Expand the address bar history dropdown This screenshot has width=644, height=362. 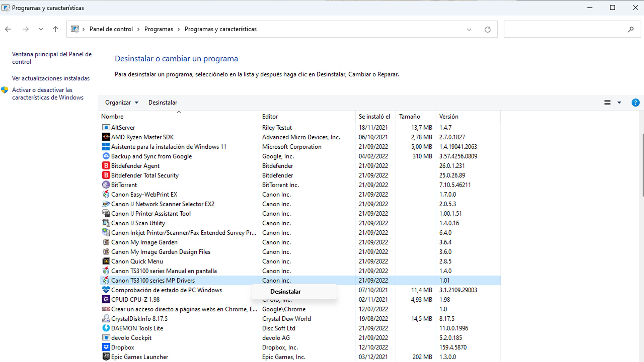point(469,29)
